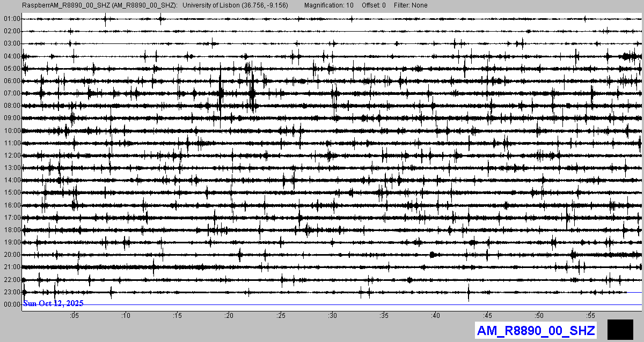644x342 pixels.
Task: Click the :45 minute axis marker
Action: [x=488, y=315]
